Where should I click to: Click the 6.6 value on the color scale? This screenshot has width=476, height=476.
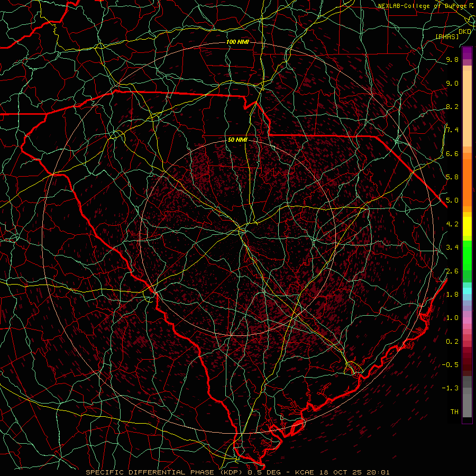point(452,153)
